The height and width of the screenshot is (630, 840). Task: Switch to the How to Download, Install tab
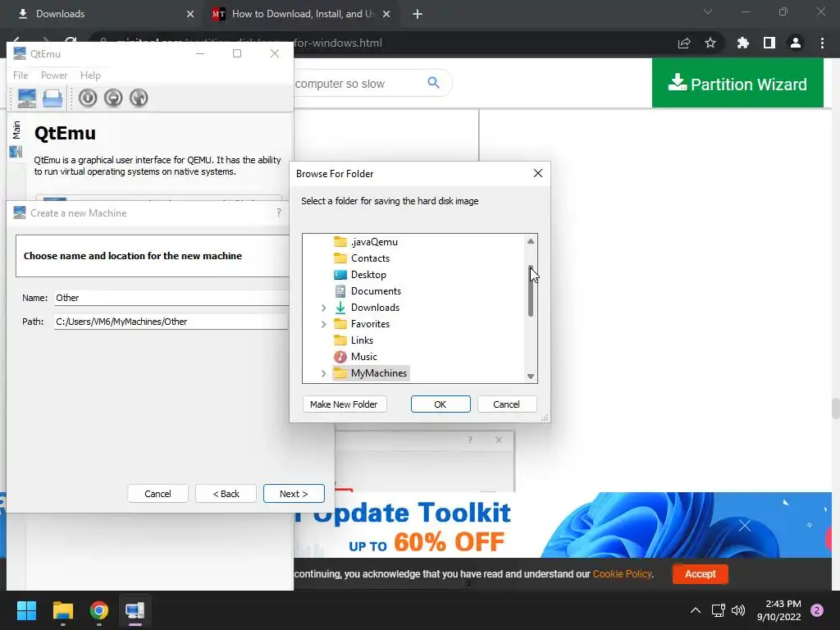point(303,14)
